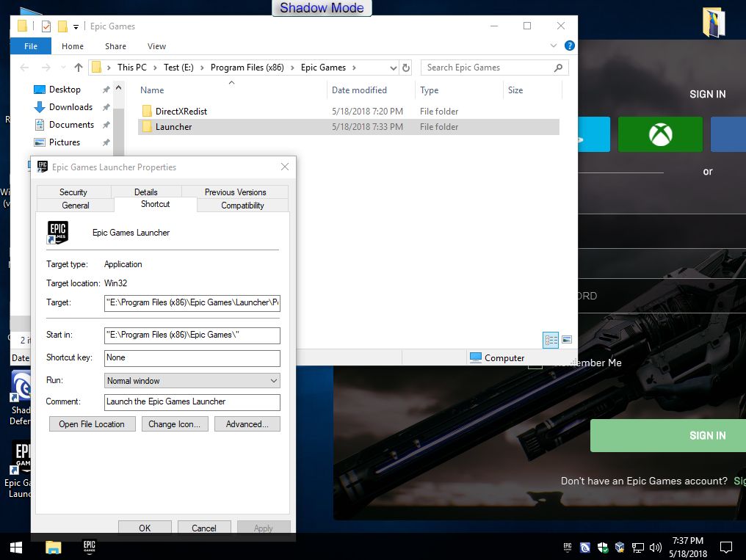Viewport: 746px width, 560px height.
Task: Select the Launcher folder icon
Action: 147,126
